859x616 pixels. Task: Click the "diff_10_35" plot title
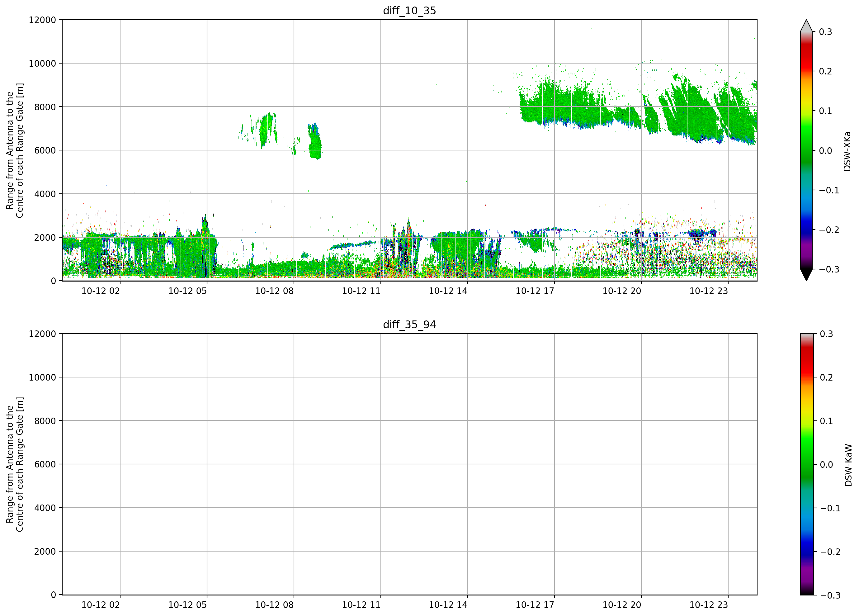(409, 11)
